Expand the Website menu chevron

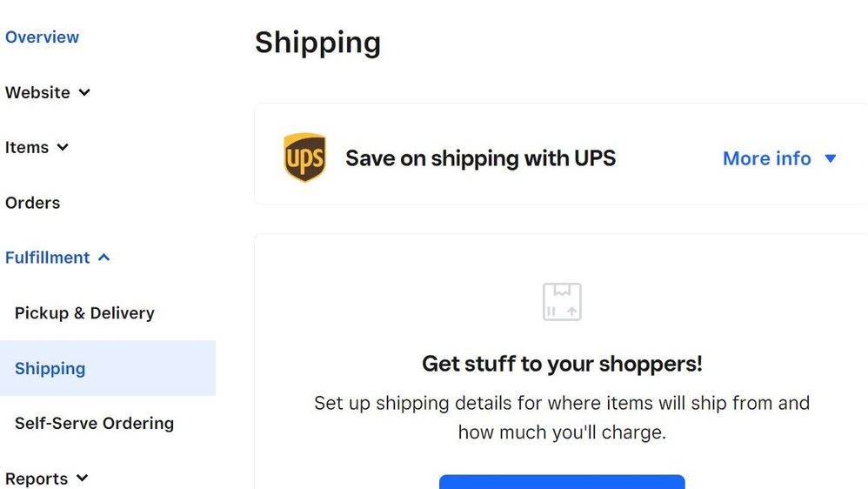(x=84, y=92)
